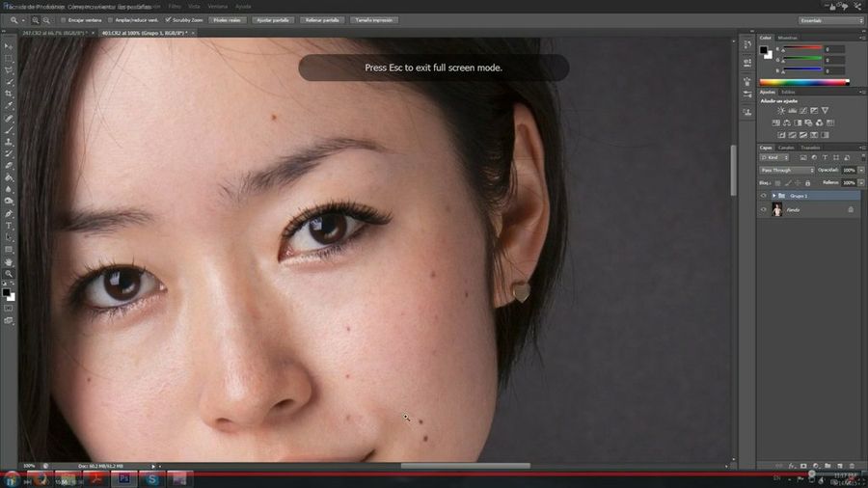
Task: Open the Essentials workspace dropdown
Action: [x=830, y=19]
